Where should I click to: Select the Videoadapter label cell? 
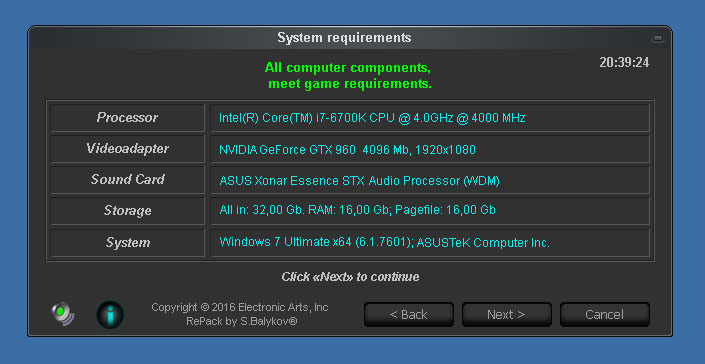tap(127, 149)
